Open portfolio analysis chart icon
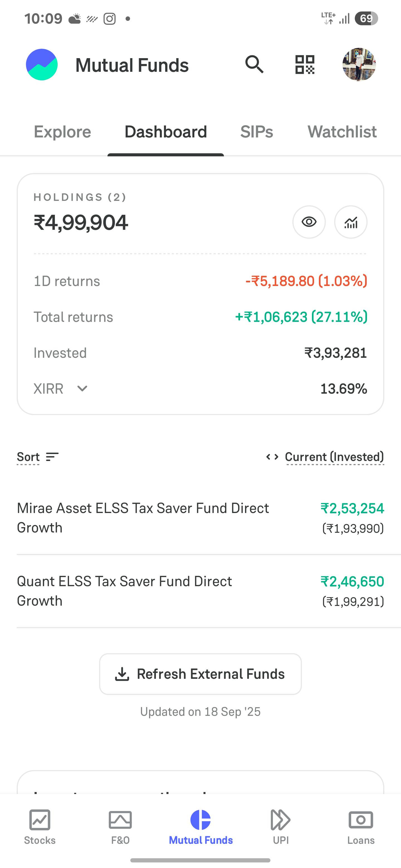 (x=351, y=222)
